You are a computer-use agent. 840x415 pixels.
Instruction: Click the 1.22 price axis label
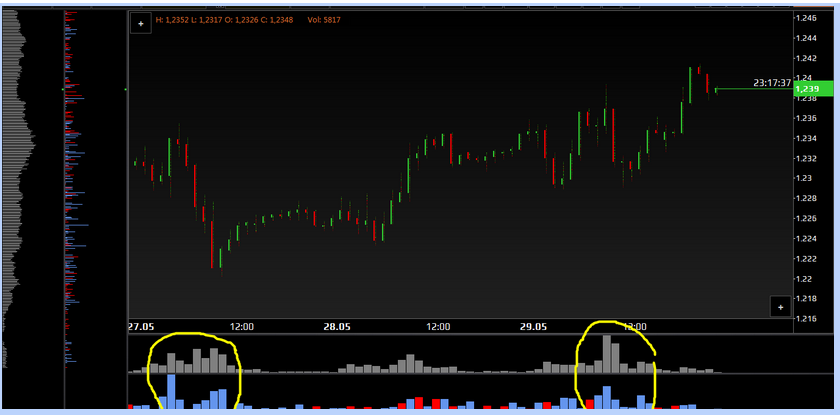click(x=804, y=279)
